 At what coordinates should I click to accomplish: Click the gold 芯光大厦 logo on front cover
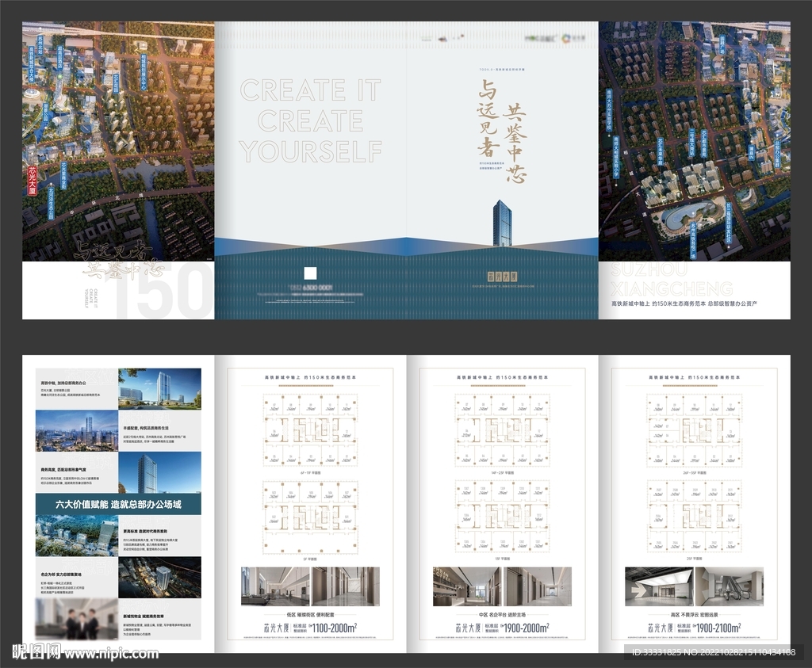[502, 277]
